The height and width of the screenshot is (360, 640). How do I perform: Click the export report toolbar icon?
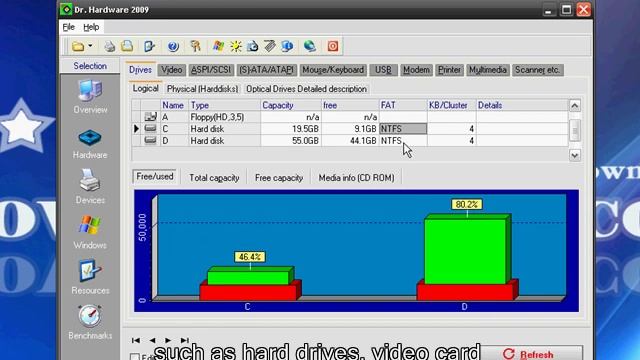click(149, 46)
